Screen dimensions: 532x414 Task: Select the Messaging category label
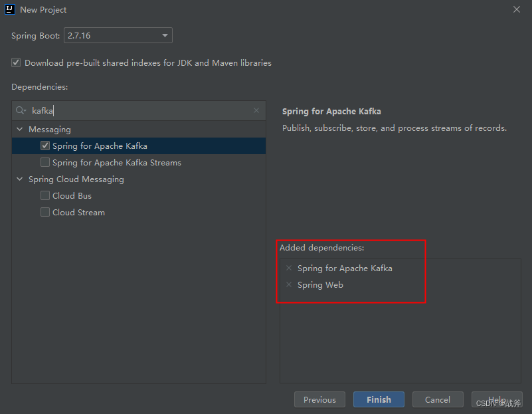pyautogui.click(x=50, y=130)
